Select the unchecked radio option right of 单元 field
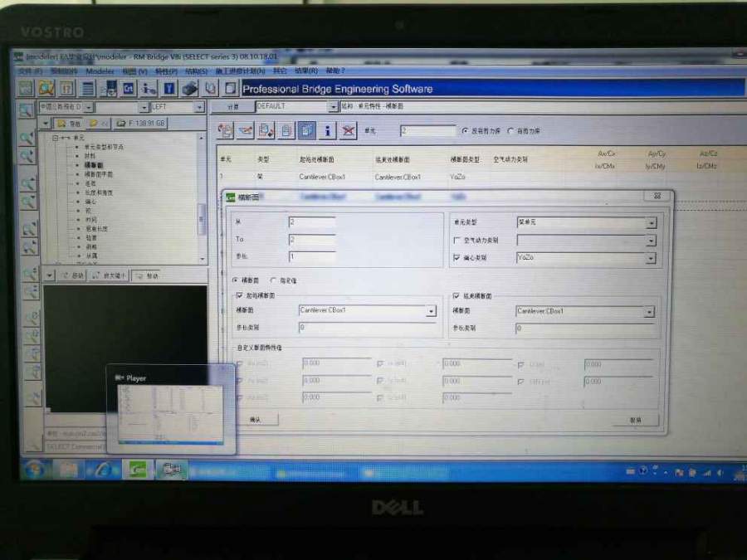 click(510, 130)
